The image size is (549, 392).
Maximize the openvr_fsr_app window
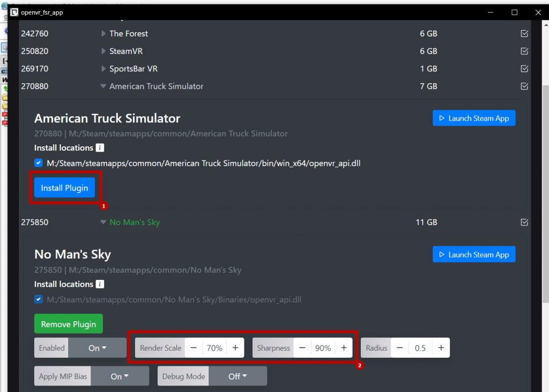(x=514, y=12)
